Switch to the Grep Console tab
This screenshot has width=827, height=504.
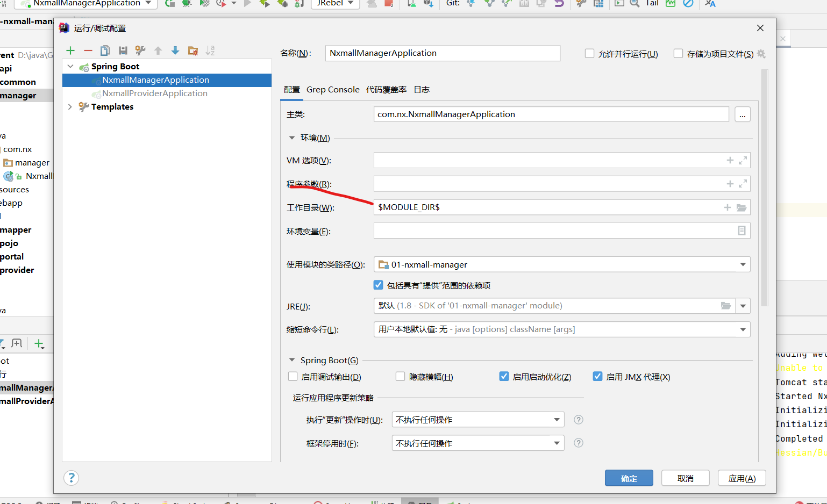coord(333,90)
